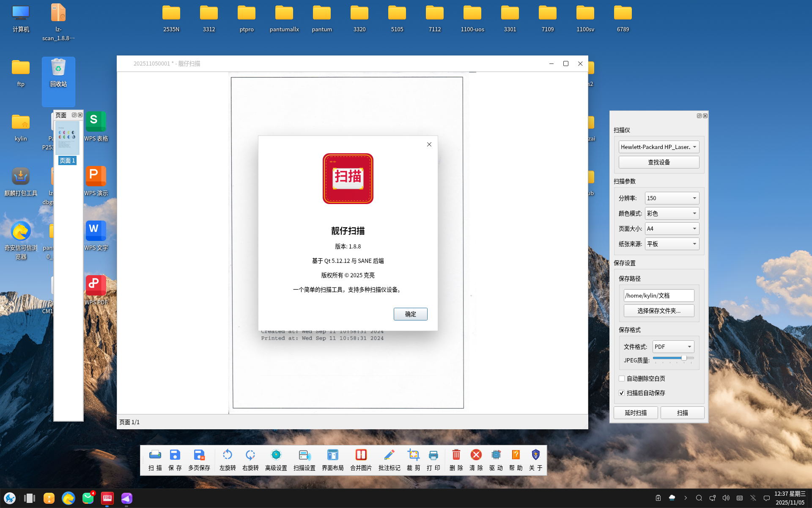The image size is (812, 508).
Task: Click 选择保存文件夹... button
Action: [659, 311]
